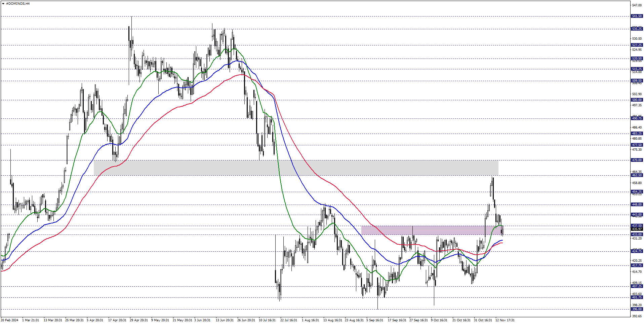The height and width of the screenshot is (324, 644).
Task: Click the 470.00 level price label
Action: (x=637, y=160)
